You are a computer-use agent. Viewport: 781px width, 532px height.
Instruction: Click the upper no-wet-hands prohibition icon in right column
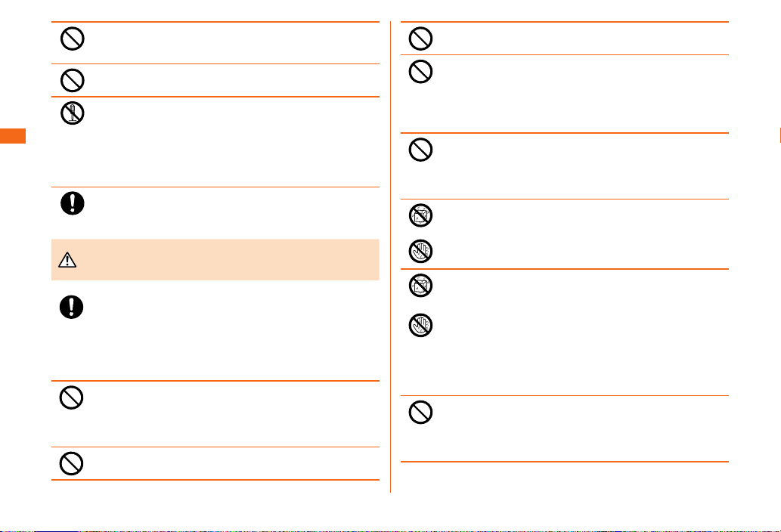click(x=420, y=251)
